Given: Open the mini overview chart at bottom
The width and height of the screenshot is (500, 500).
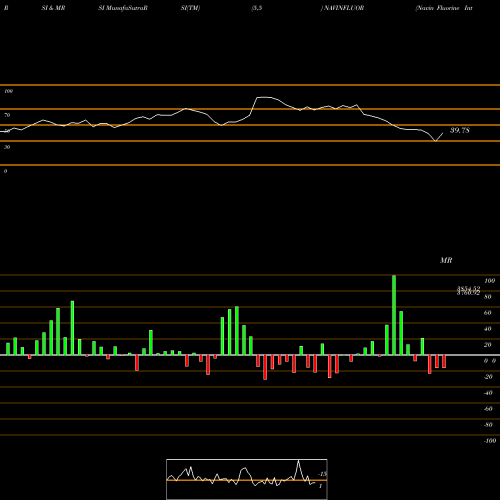Looking at the screenshot, I should click(247, 479).
